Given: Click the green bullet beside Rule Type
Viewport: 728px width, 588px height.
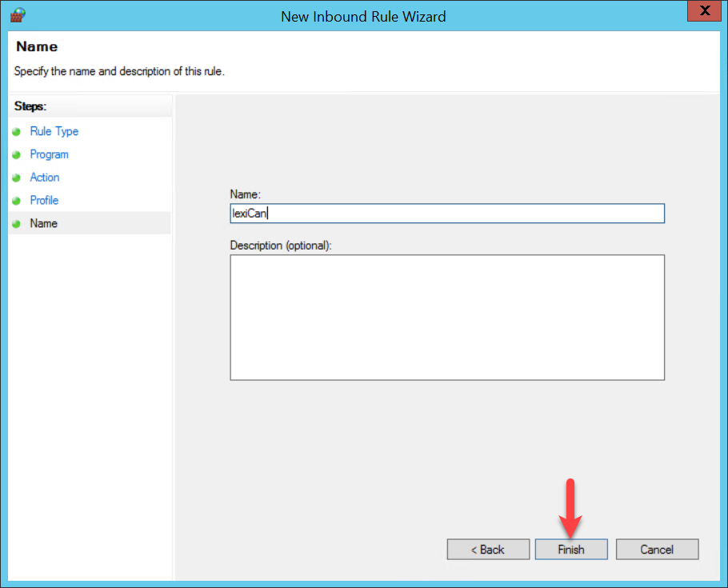Looking at the screenshot, I should 16,132.
